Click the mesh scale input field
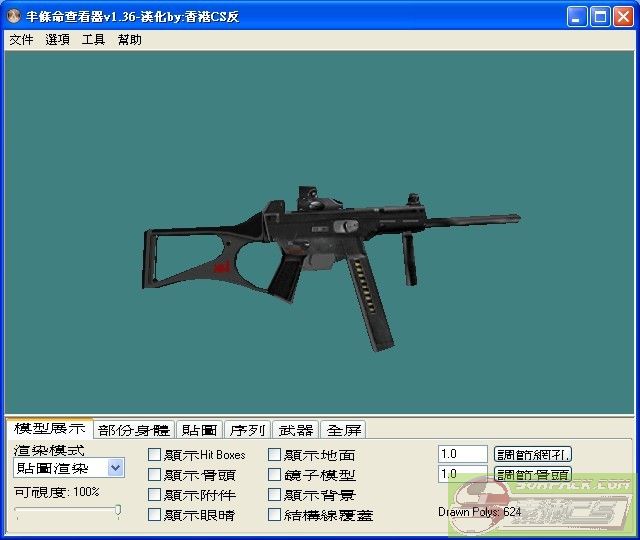Screen dimensions: 640x540 pyautogui.click(x=462, y=455)
